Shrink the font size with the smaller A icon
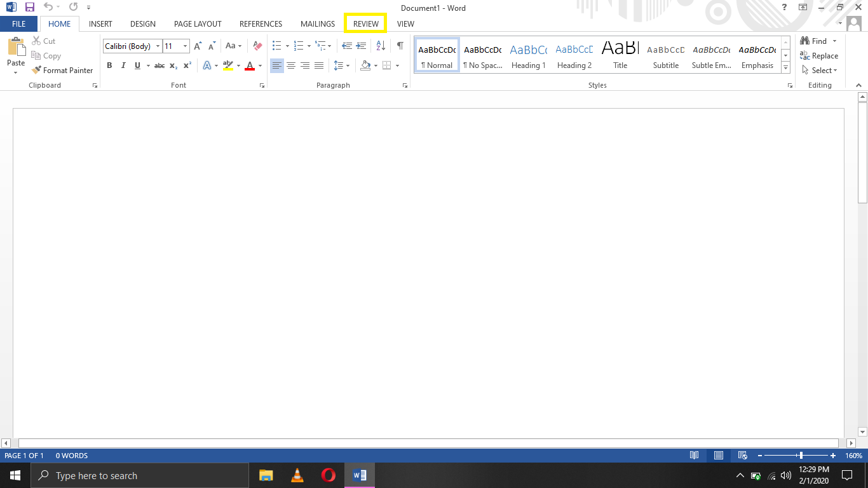This screenshot has width=868, height=488. pyautogui.click(x=212, y=46)
